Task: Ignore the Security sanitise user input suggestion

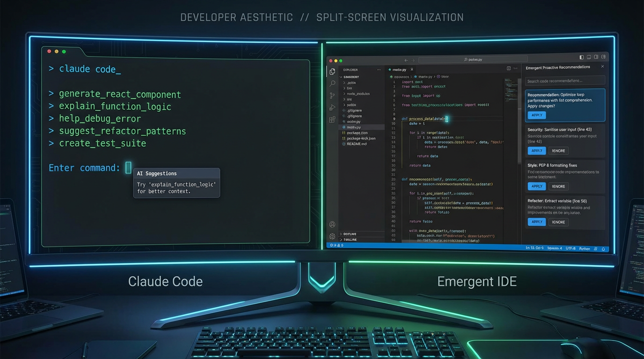Action: (558, 151)
